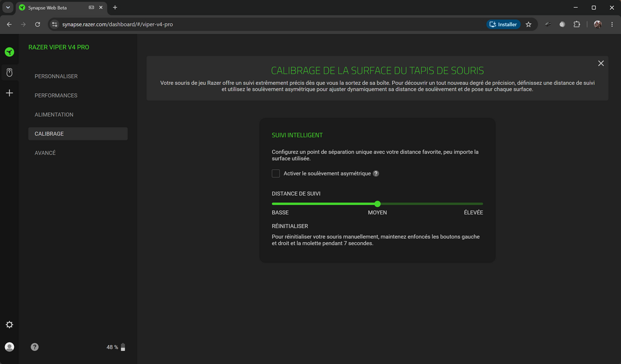Click the 48 % battery text
Image resolution: width=621 pixels, height=364 pixels.
pos(112,347)
